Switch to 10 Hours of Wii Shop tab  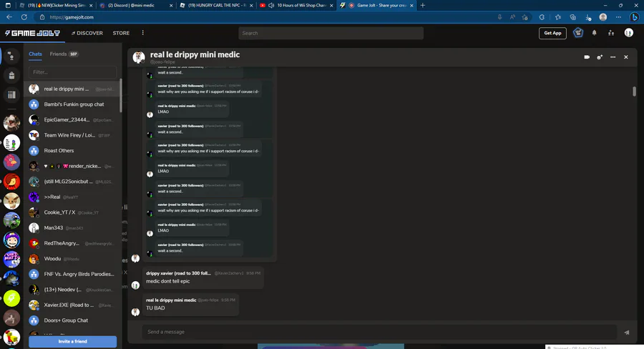(x=298, y=5)
